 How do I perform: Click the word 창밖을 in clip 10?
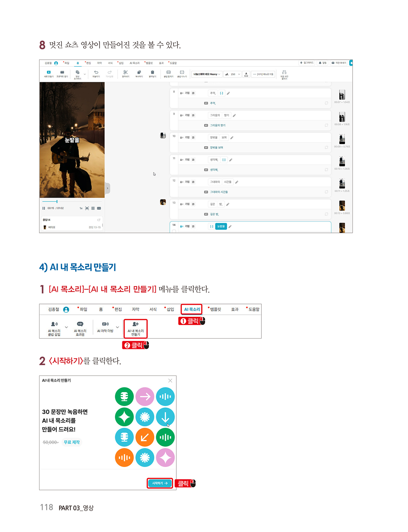coord(214,138)
